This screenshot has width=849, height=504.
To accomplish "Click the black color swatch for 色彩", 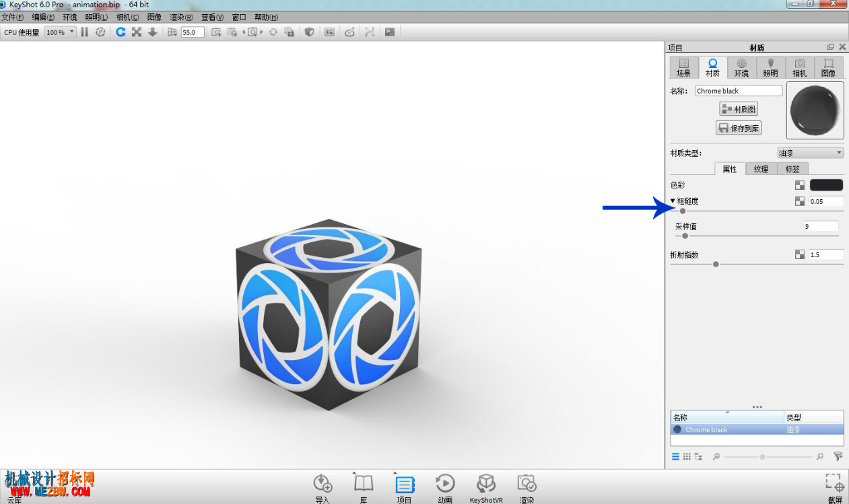I will 826,185.
